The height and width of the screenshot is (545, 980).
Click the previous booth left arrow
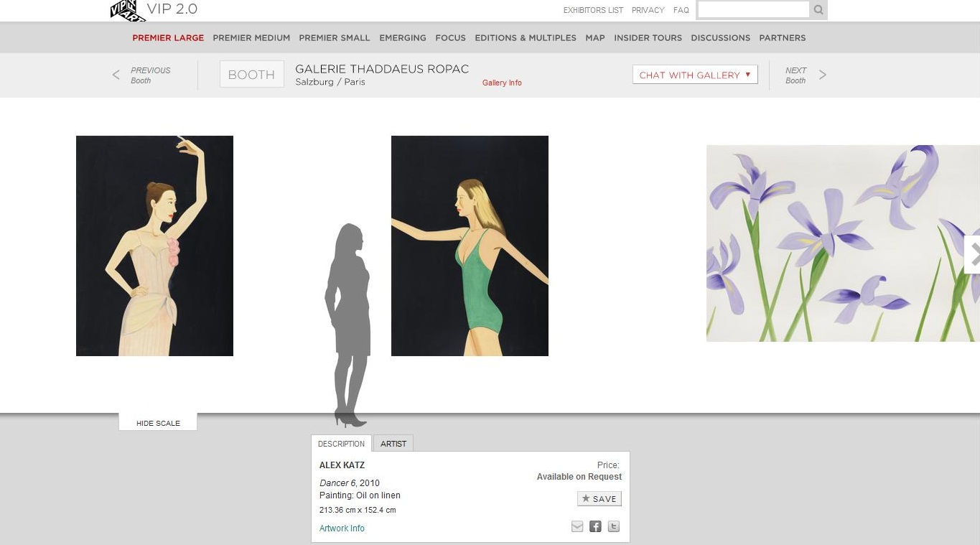click(x=116, y=75)
